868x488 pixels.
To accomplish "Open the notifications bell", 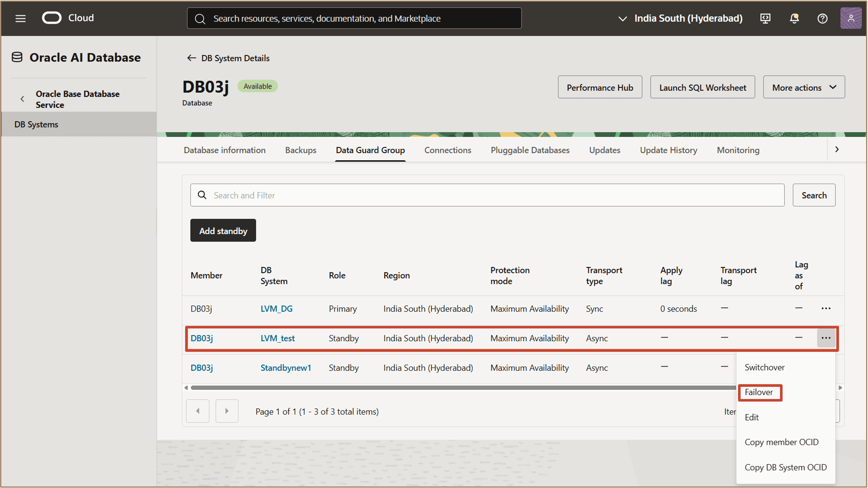I will (794, 18).
